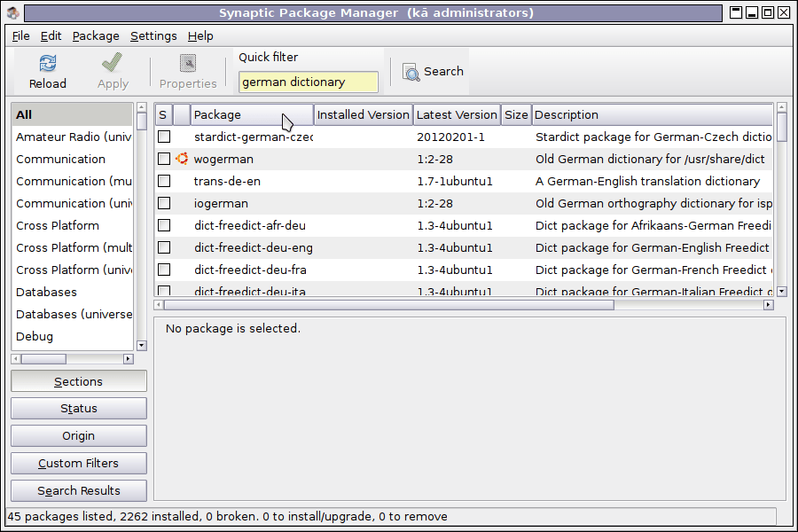Image resolution: width=798 pixels, height=532 pixels.
Task: Click 'Old German orthography dictionary' description
Action: (654, 203)
